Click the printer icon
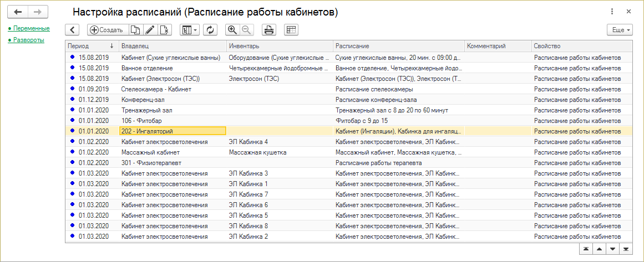This screenshot has width=644, height=262. tap(268, 30)
